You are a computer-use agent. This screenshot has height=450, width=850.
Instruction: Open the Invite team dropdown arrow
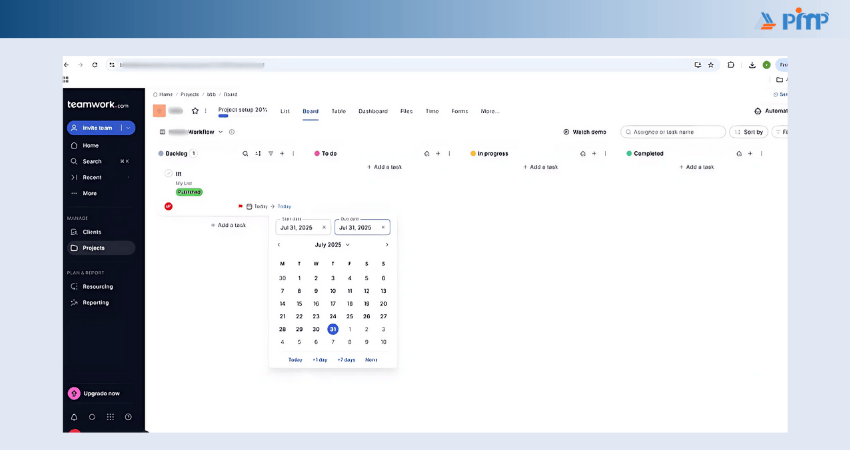point(128,128)
